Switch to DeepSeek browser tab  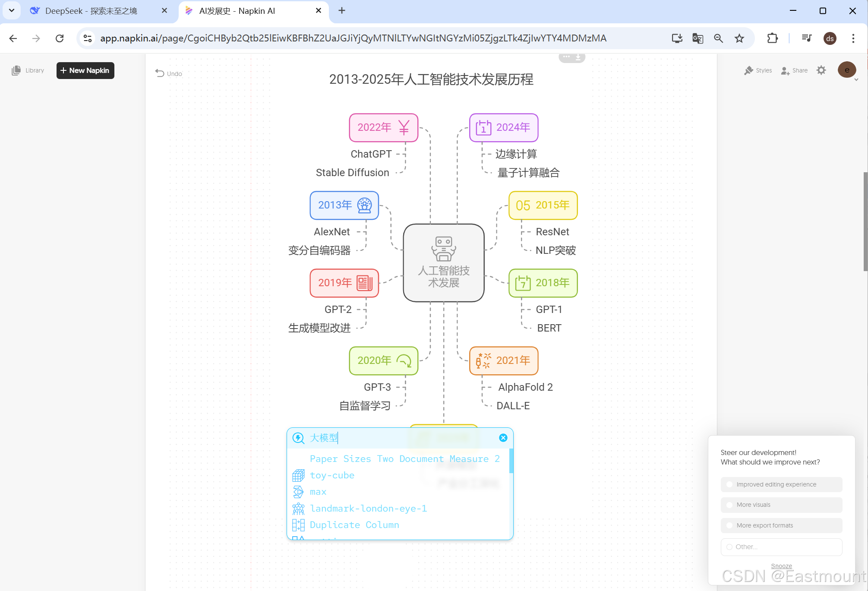(91, 11)
